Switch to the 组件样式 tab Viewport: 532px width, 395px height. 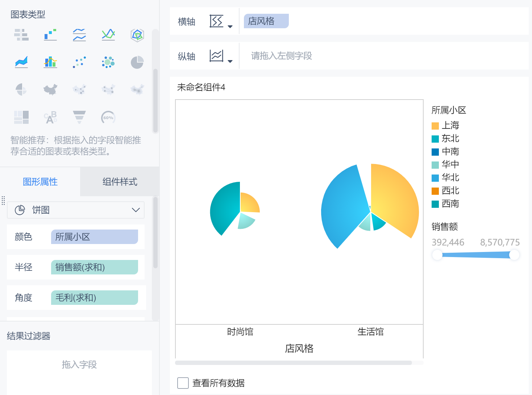120,182
